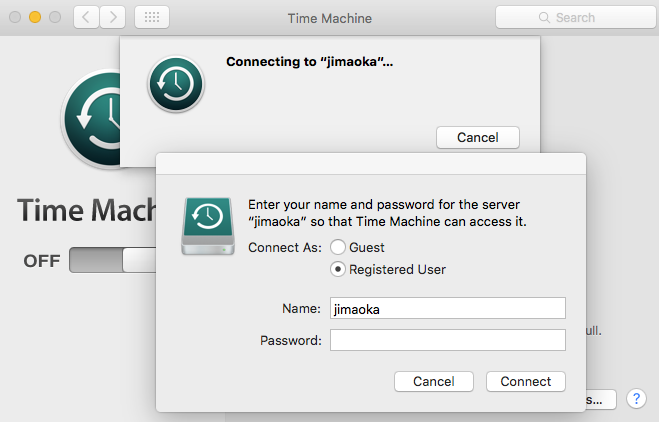Open help with the question mark button
The width and height of the screenshot is (659, 422).
click(x=636, y=398)
